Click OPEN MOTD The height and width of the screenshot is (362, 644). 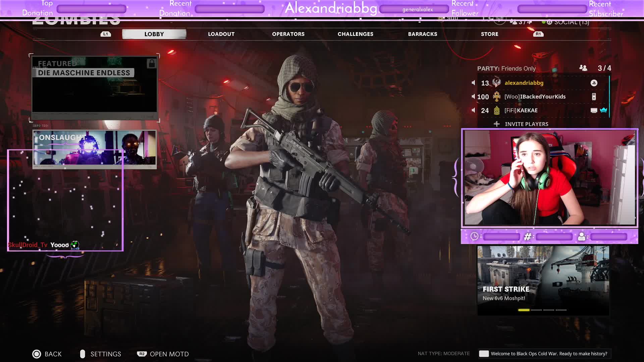coord(169,354)
